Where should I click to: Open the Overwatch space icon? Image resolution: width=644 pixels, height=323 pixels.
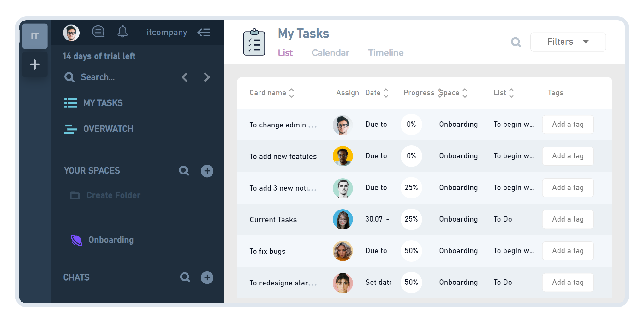click(71, 129)
